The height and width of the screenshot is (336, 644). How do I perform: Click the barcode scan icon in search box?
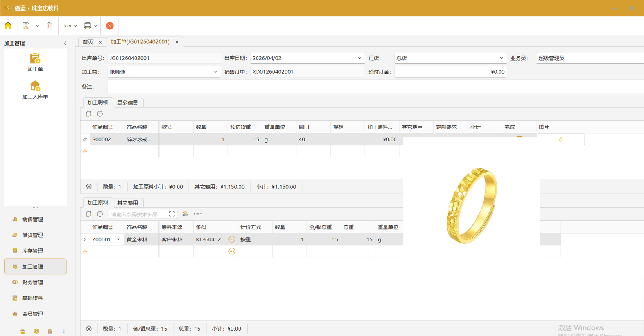pyautogui.click(x=172, y=214)
